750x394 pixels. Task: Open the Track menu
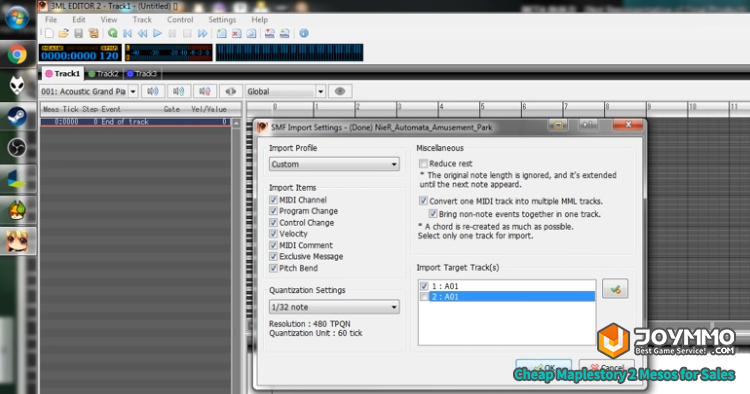[142, 20]
